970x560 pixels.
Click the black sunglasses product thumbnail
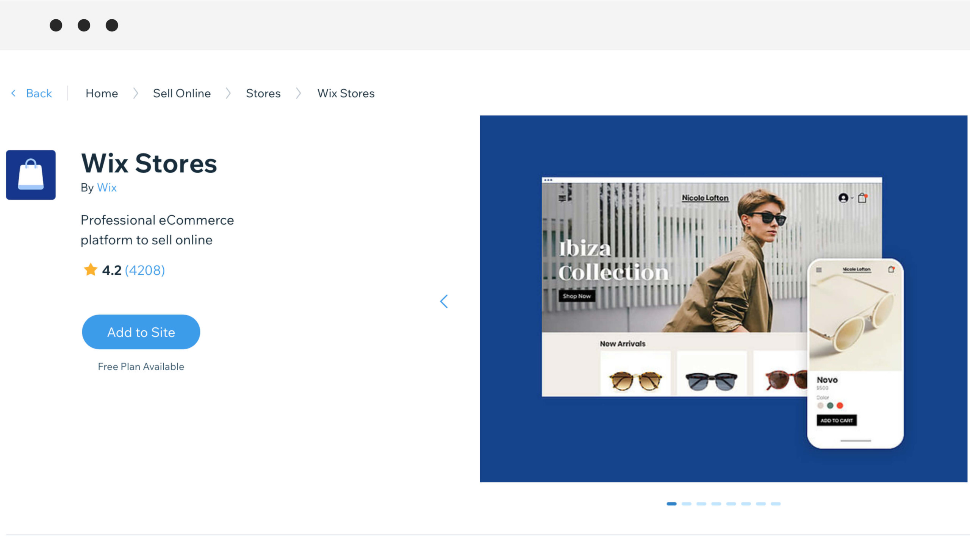(x=712, y=374)
